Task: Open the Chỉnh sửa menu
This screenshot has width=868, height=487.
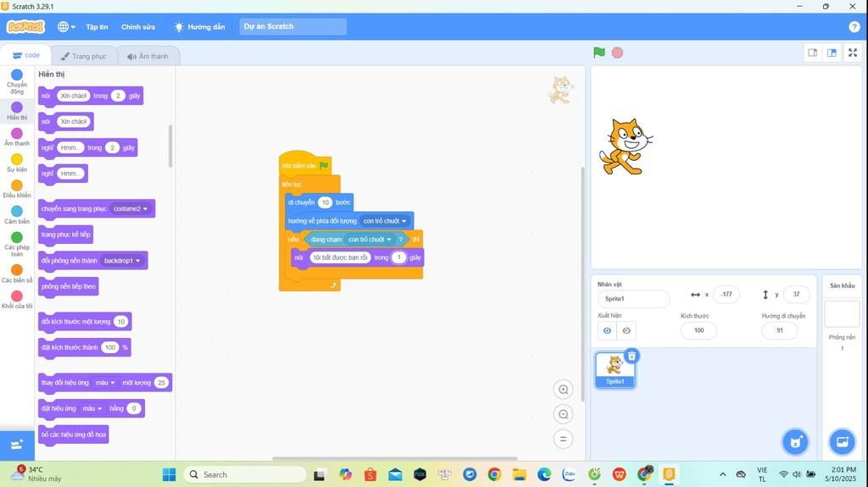Action: click(x=138, y=26)
